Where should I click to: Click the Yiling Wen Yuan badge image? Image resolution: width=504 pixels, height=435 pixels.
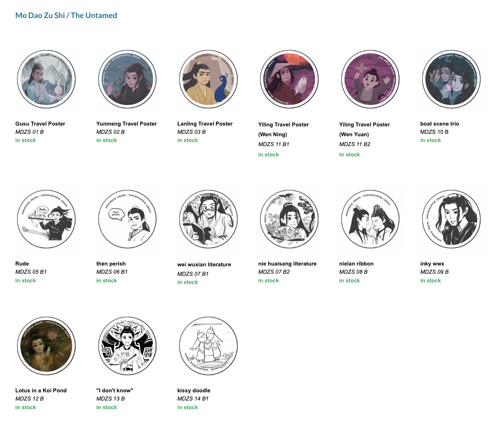click(370, 79)
